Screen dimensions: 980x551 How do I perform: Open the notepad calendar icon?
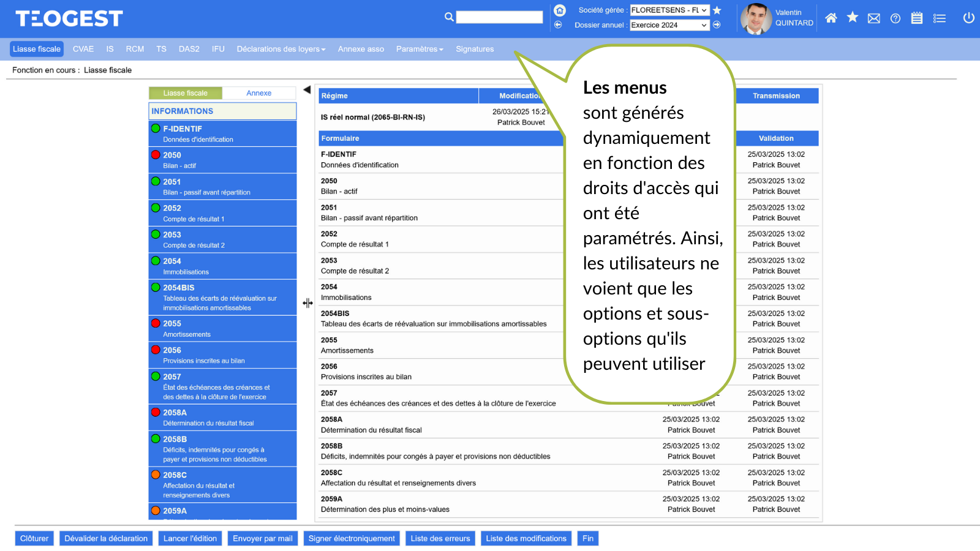[917, 18]
